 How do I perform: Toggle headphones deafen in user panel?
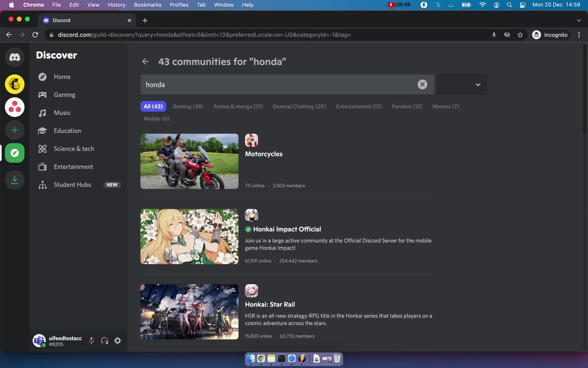[x=104, y=341]
